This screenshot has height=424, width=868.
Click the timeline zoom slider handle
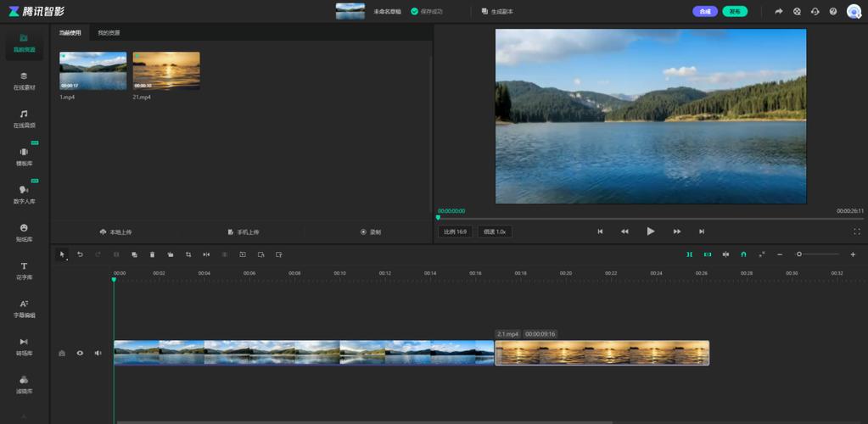[798, 254]
